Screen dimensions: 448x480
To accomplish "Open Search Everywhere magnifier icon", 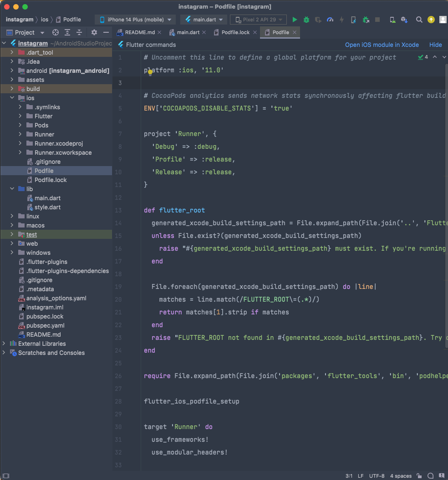I will pos(419,20).
